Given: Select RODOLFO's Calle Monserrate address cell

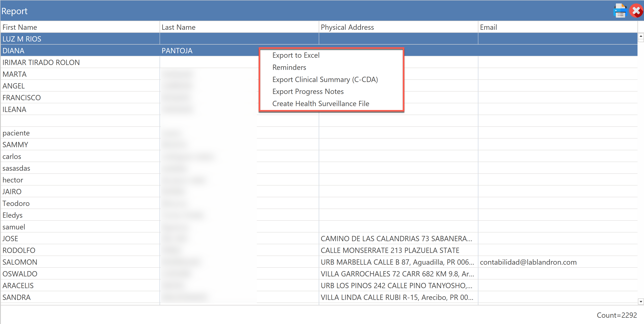Looking at the screenshot, I should click(390, 250).
